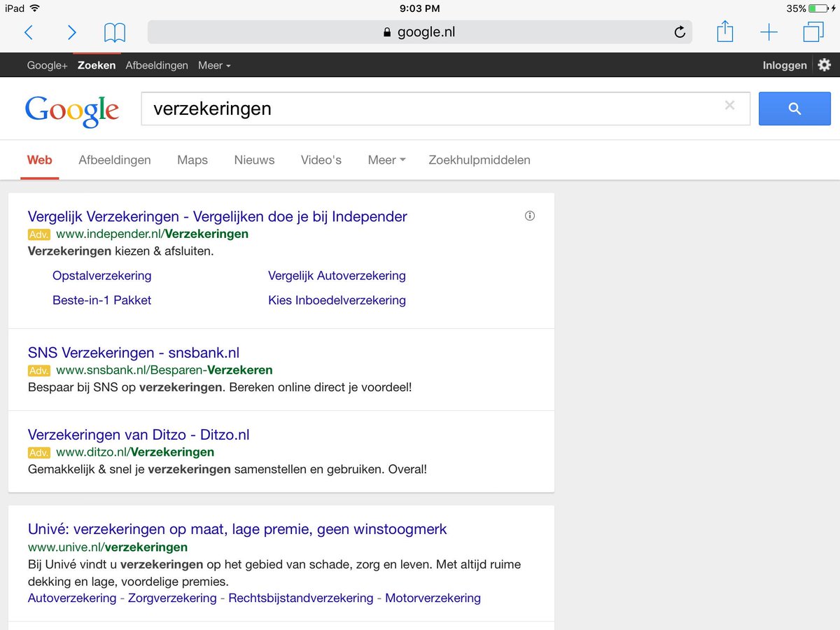Show all open tabs icon
The width and height of the screenshot is (840, 630).
pyautogui.click(x=813, y=32)
